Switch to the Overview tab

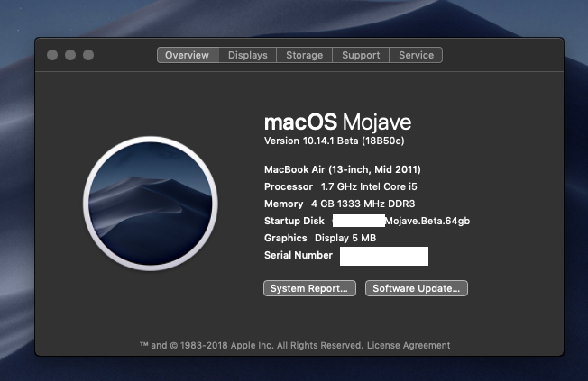[x=188, y=55]
